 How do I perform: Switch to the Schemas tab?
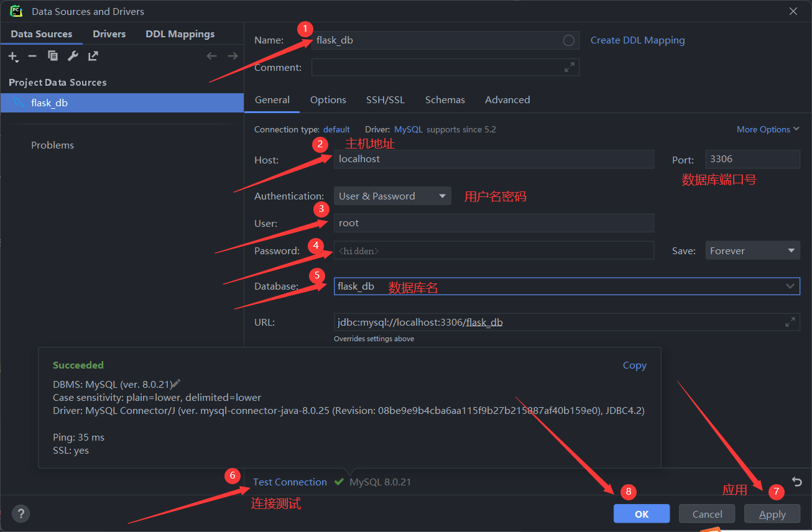pyautogui.click(x=445, y=100)
